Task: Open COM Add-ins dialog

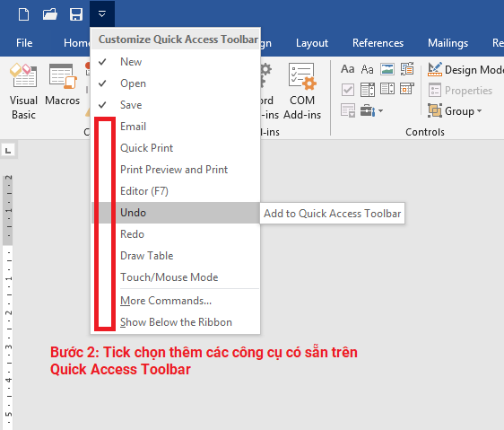Action: pos(302,92)
